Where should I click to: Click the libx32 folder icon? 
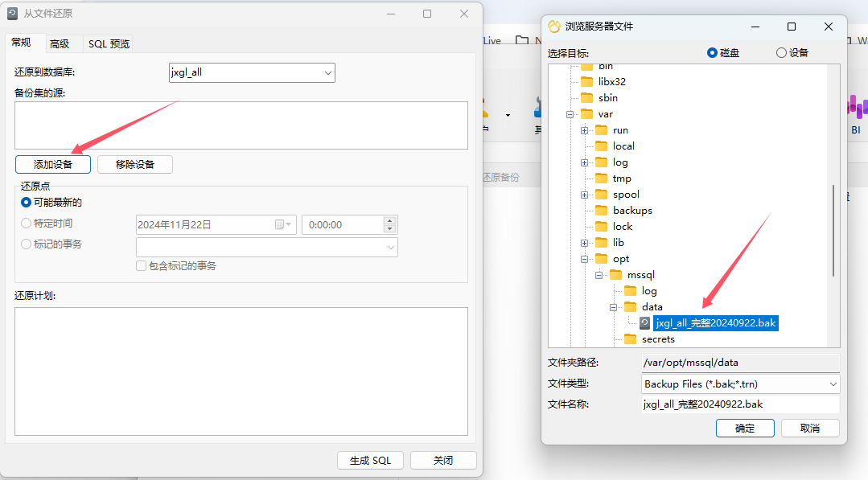[586, 82]
